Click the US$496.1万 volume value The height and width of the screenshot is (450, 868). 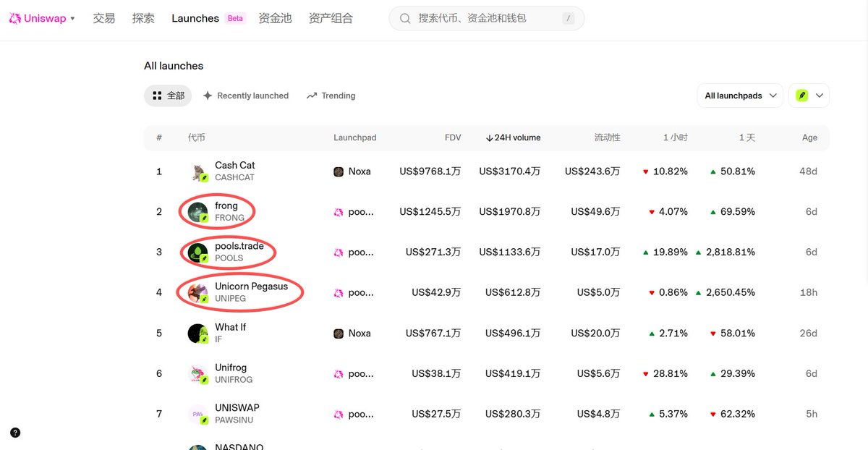click(513, 334)
